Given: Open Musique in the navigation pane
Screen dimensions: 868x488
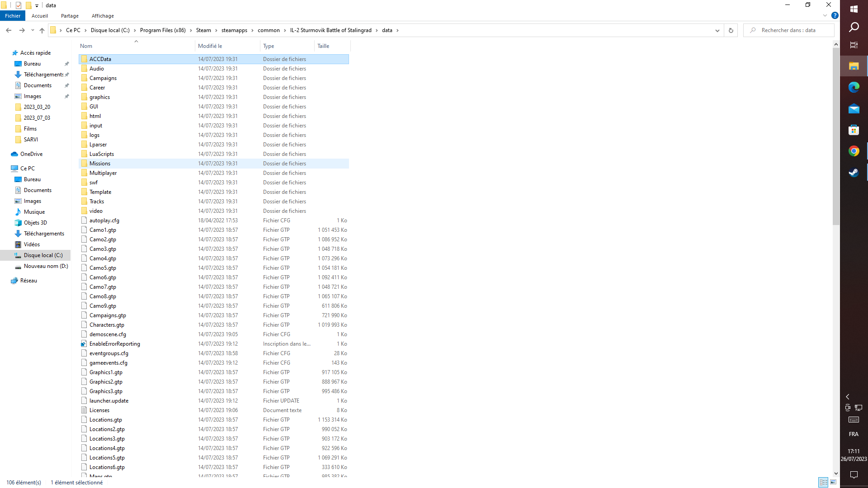Looking at the screenshot, I should click(x=34, y=212).
